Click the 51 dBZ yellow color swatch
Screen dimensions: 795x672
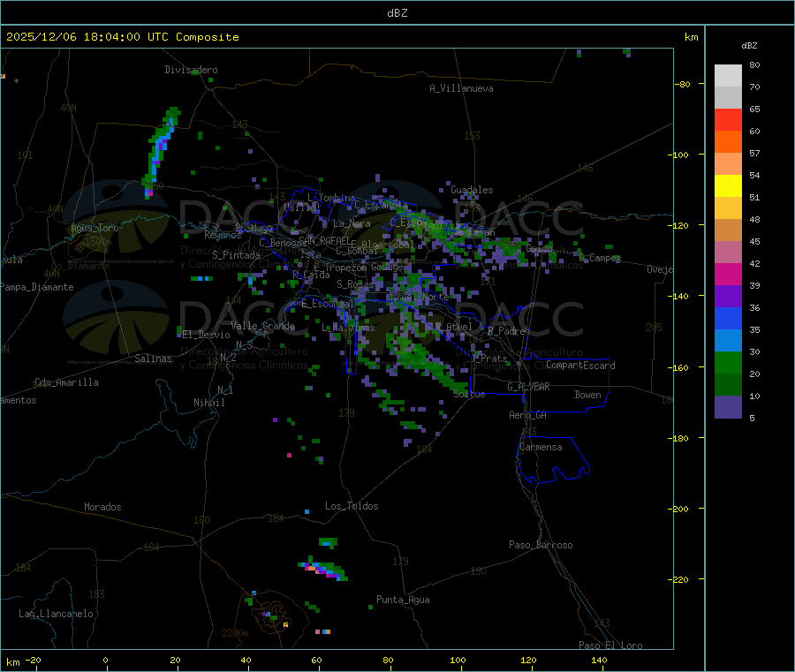click(728, 186)
